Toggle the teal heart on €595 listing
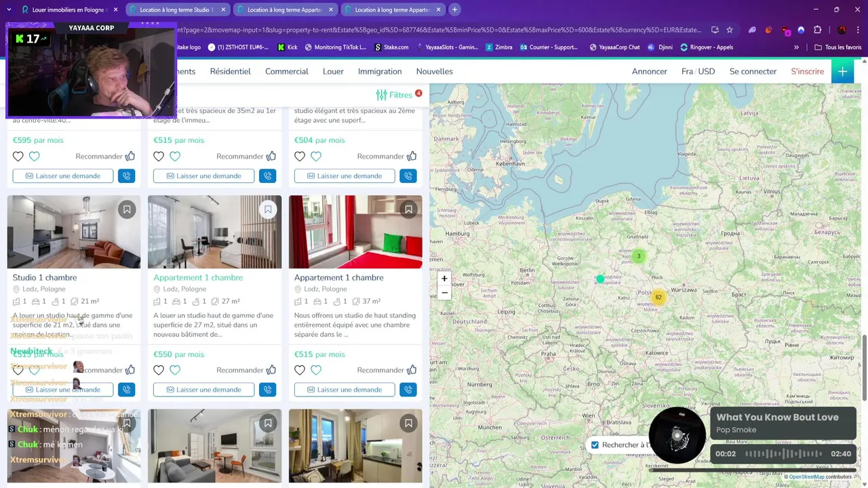This screenshot has height=488, width=868. (35, 157)
